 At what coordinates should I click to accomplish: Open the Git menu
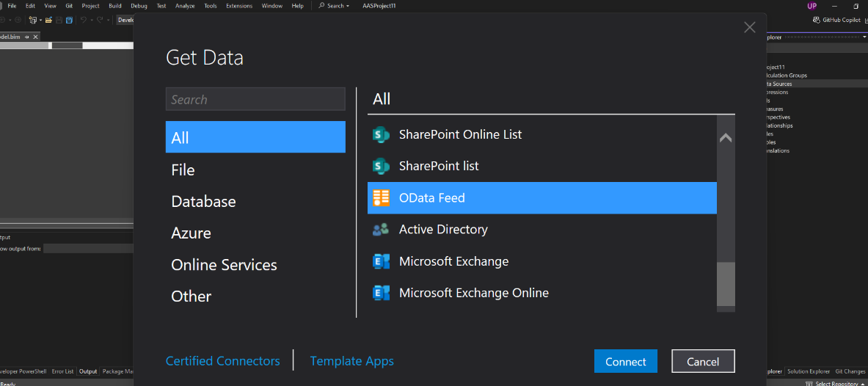point(69,6)
